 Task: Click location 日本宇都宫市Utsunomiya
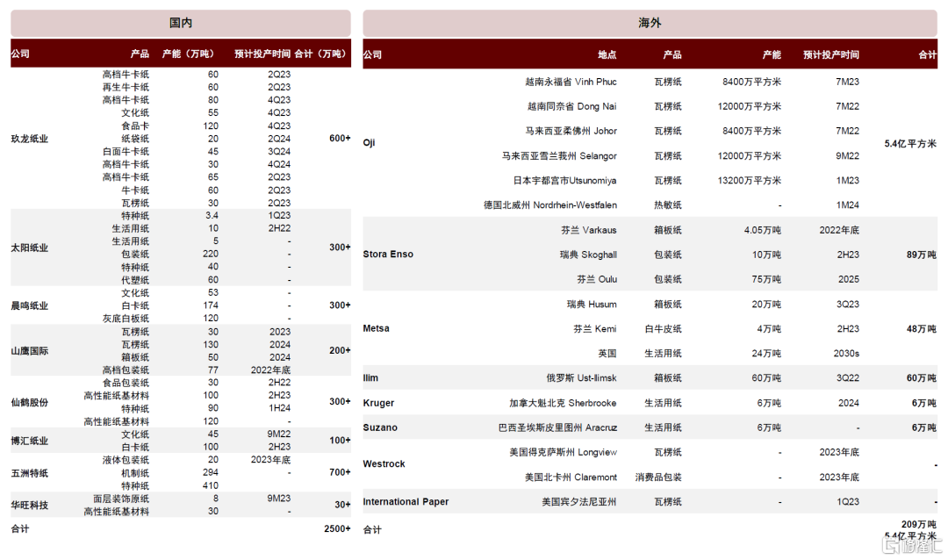(x=564, y=180)
